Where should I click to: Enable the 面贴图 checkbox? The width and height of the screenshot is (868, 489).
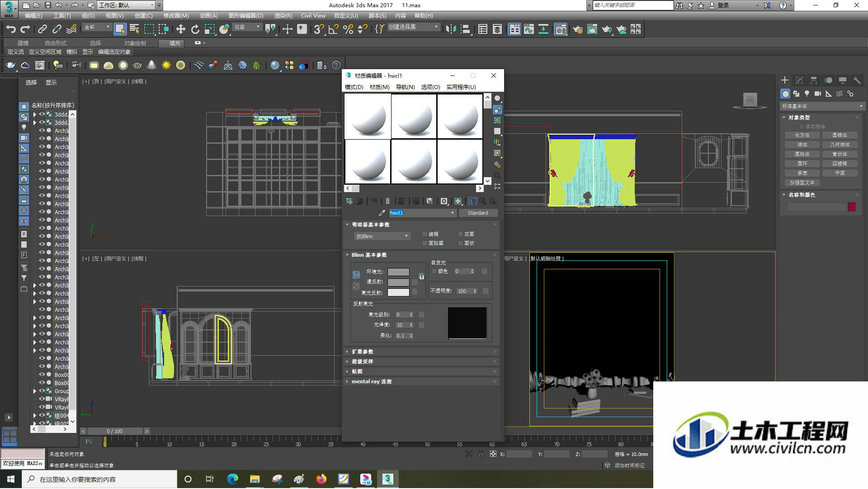click(425, 243)
